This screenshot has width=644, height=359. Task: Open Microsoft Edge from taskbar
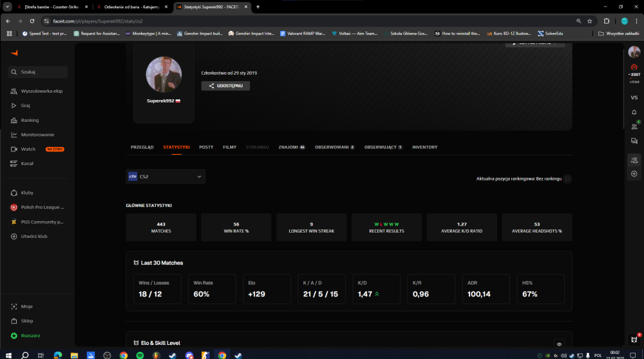tap(57, 355)
